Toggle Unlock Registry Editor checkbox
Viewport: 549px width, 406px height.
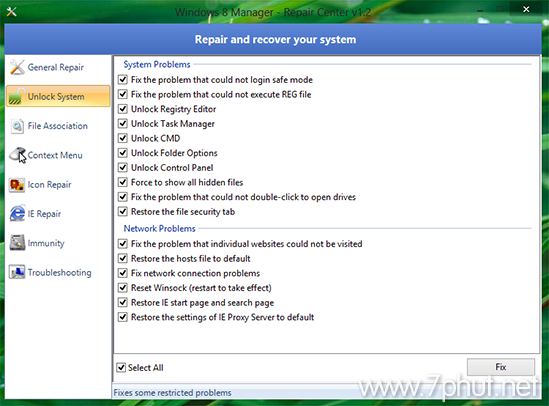[123, 109]
